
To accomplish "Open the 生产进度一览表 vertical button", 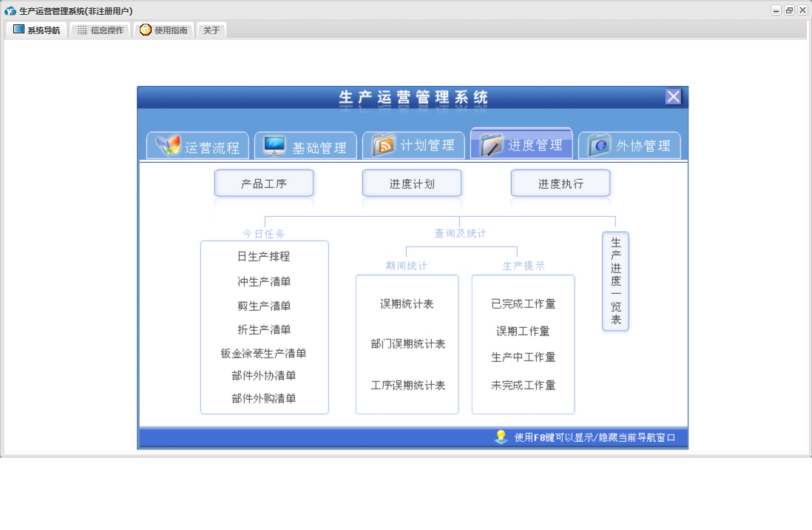I will tap(615, 281).
